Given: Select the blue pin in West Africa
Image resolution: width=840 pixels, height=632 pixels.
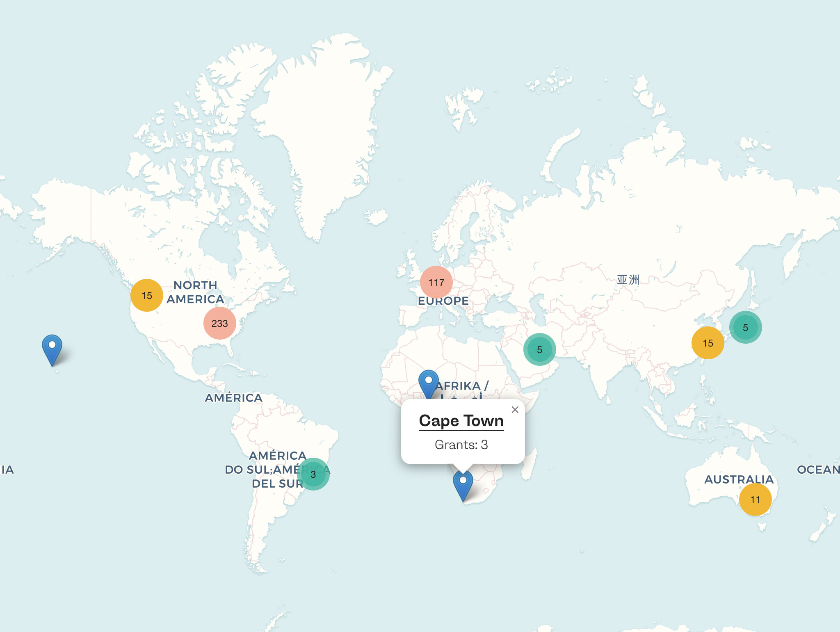Looking at the screenshot, I should click(x=428, y=383).
